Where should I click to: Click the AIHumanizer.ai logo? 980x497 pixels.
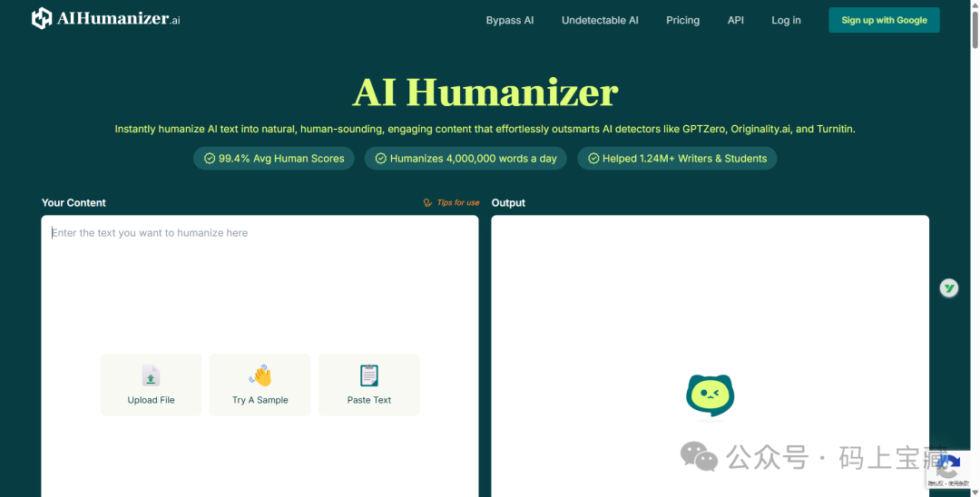[105, 19]
